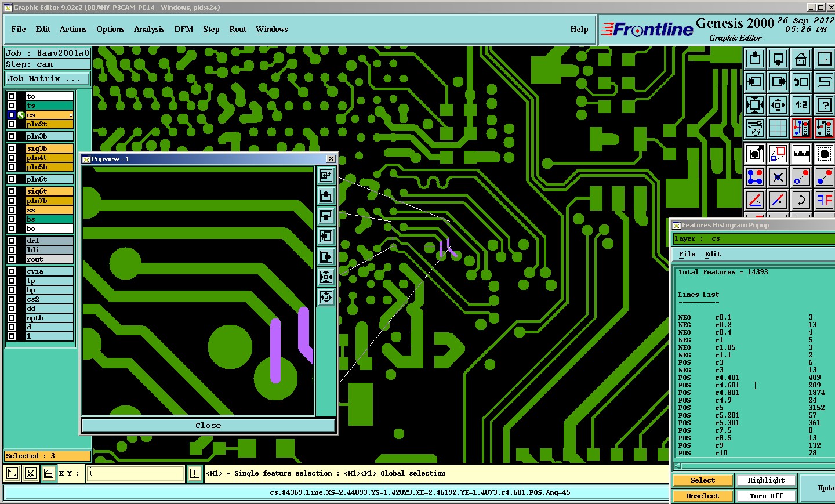Toggle display checkbox for layer rout
Image resolution: width=835 pixels, height=504 pixels.
[x=12, y=259]
